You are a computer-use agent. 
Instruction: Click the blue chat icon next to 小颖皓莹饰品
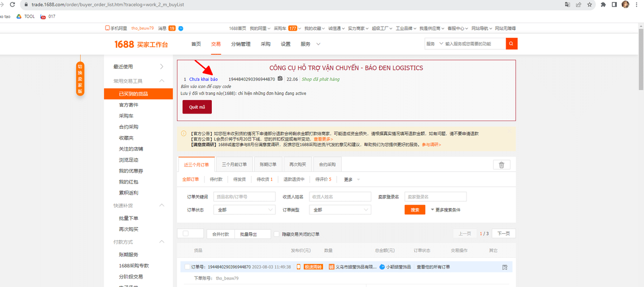pyautogui.click(x=382, y=267)
